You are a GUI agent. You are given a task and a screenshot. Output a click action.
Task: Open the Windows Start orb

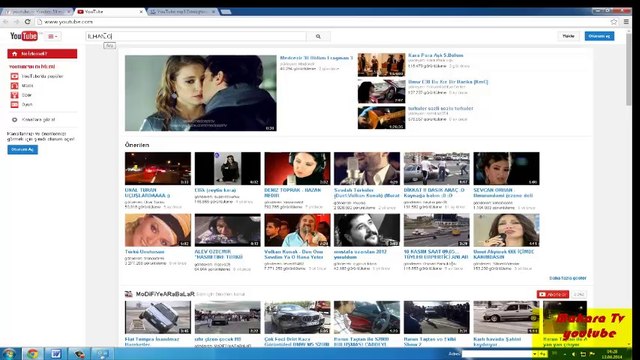coord(9,353)
